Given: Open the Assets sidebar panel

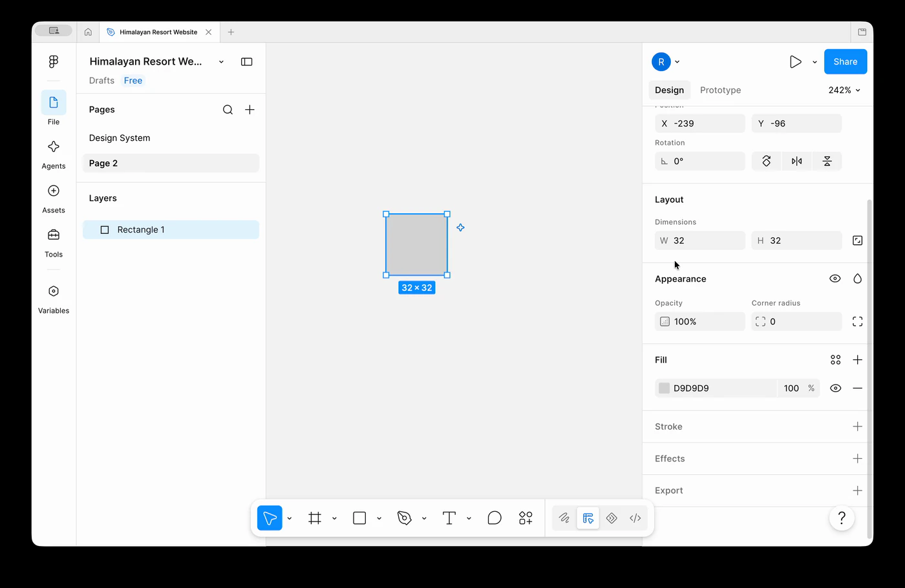Looking at the screenshot, I should point(54,198).
